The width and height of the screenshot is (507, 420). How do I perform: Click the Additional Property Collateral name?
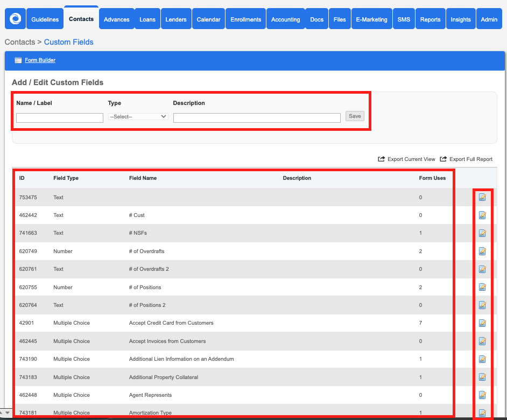(x=164, y=377)
